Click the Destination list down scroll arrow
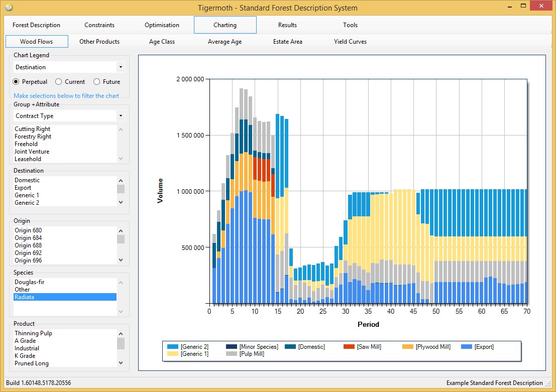Viewport: 556px width, 392px height. click(121, 202)
